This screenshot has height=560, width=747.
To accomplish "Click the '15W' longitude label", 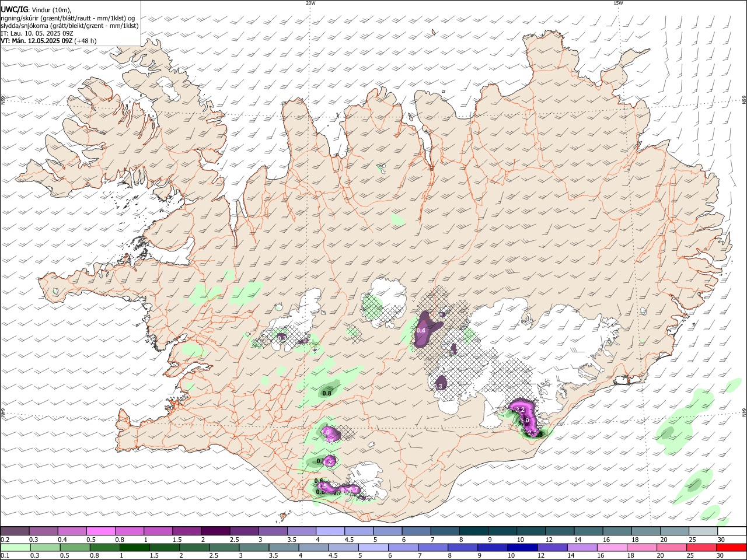I will click(617, 3).
